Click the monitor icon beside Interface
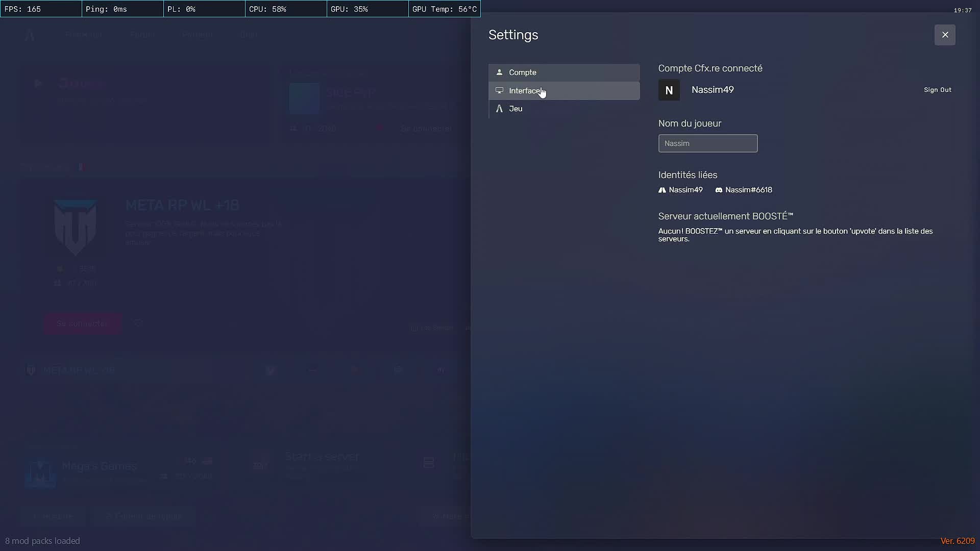This screenshot has height=551, width=980. coord(499,91)
